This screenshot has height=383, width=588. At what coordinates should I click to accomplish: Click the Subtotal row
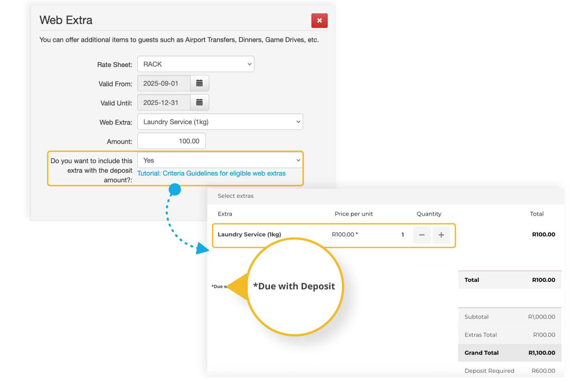509,317
